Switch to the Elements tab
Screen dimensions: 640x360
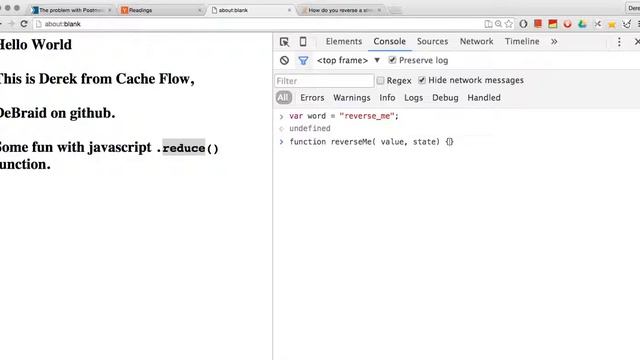click(344, 42)
